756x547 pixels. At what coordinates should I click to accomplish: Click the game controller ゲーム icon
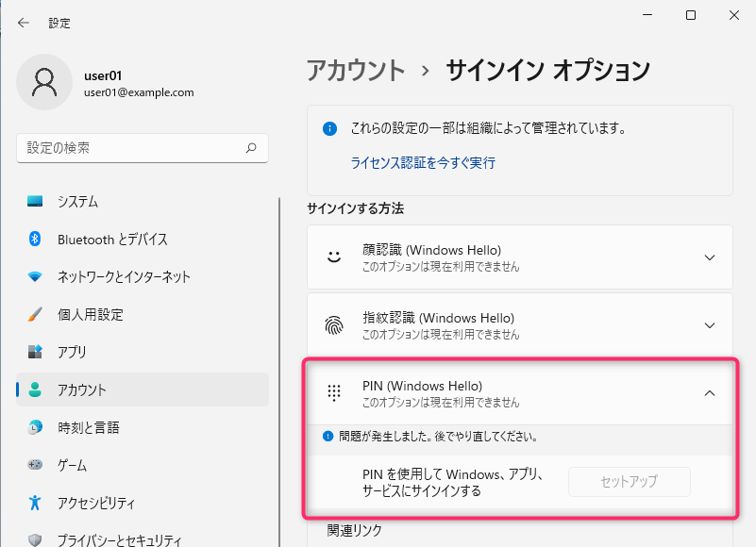click(35, 465)
